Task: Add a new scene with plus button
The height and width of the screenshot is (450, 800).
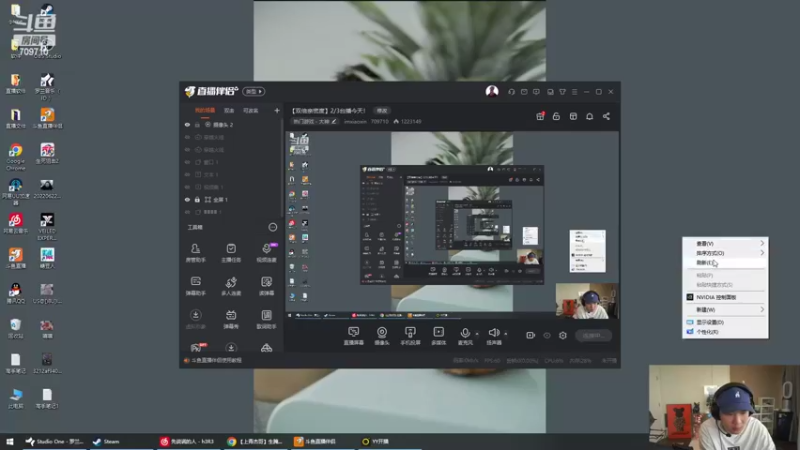Action: coord(277,110)
